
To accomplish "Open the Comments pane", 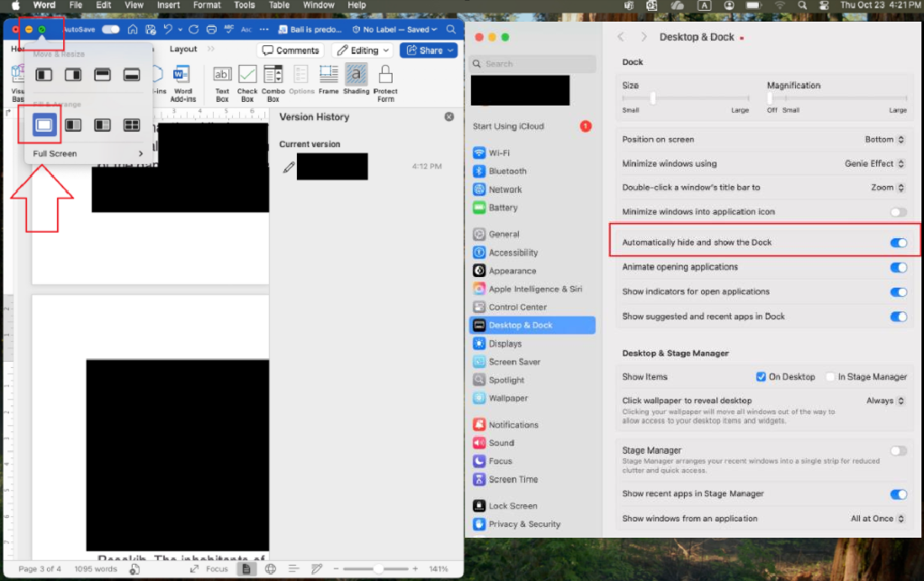I will (x=291, y=51).
